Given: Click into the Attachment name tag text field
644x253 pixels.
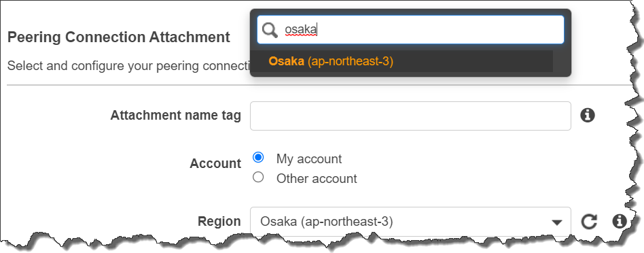Looking at the screenshot, I should coord(410,116).
